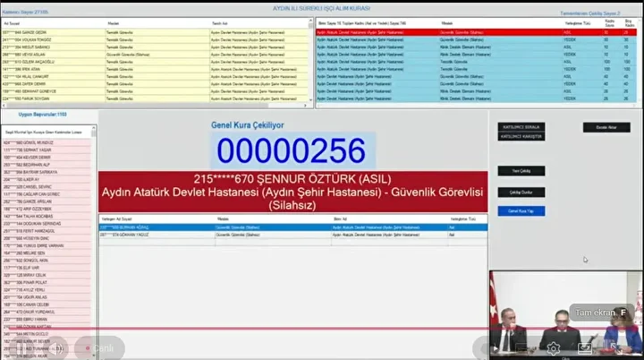Viewport: 644px width, 360px height.
Task: Select GAMZE GEDİK row in winners list
Action: 54,31
